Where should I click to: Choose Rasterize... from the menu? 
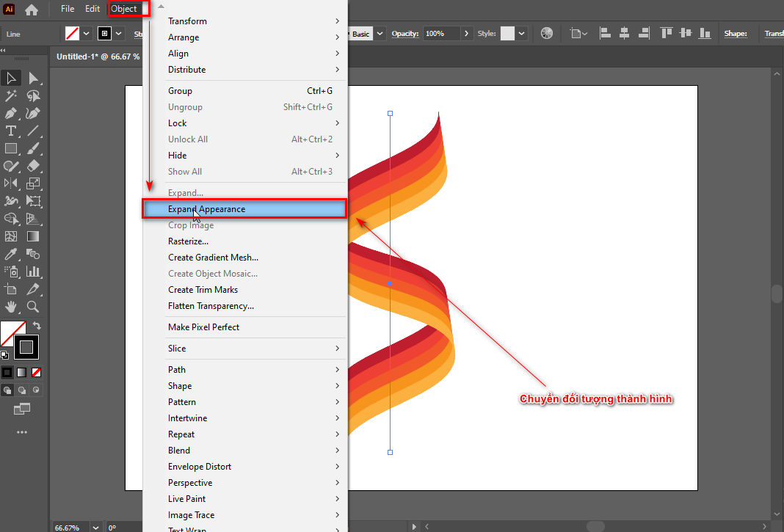(x=189, y=241)
